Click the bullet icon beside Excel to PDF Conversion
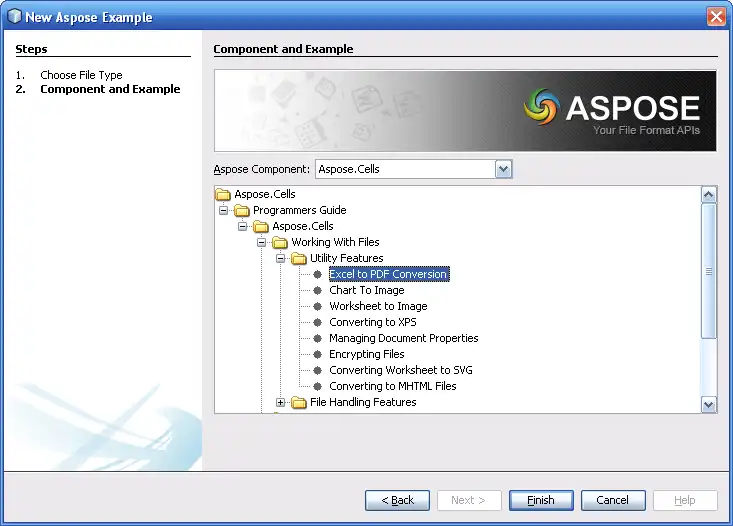This screenshot has height=526, width=733. pyautogui.click(x=317, y=274)
